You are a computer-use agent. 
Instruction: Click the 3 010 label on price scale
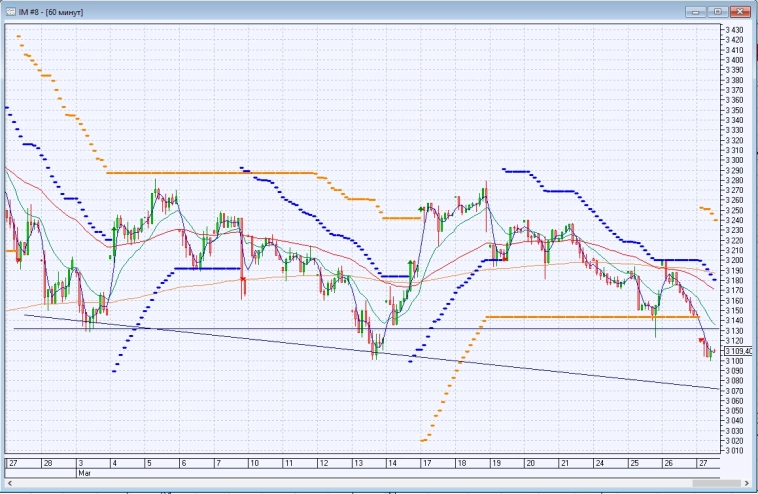pyautogui.click(x=734, y=450)
